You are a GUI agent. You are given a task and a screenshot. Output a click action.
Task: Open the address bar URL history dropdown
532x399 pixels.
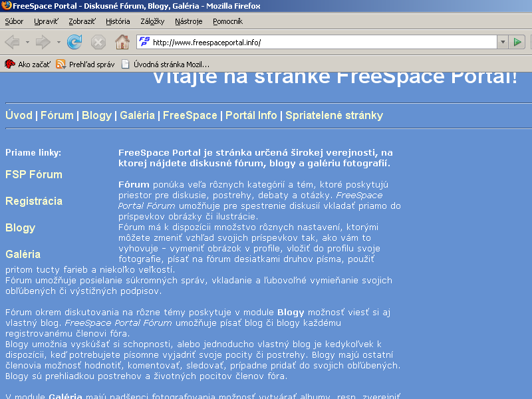click(502, 42)
